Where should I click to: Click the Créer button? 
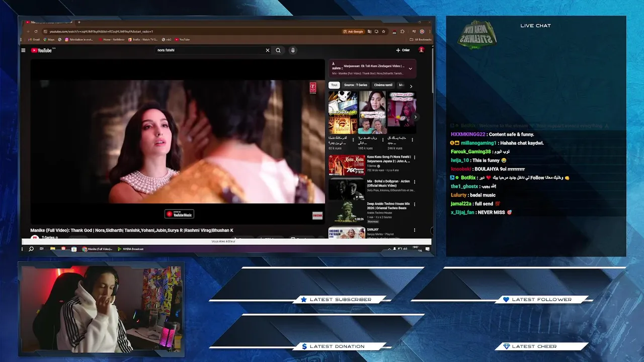click(x=403, y=50)
